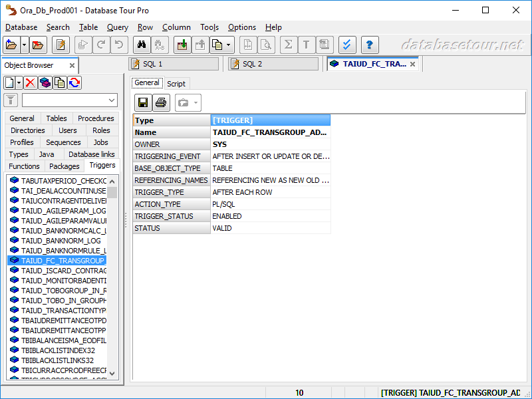The image size is (532, 399).
Task: Open the Query menu
Action: (118, 27)
